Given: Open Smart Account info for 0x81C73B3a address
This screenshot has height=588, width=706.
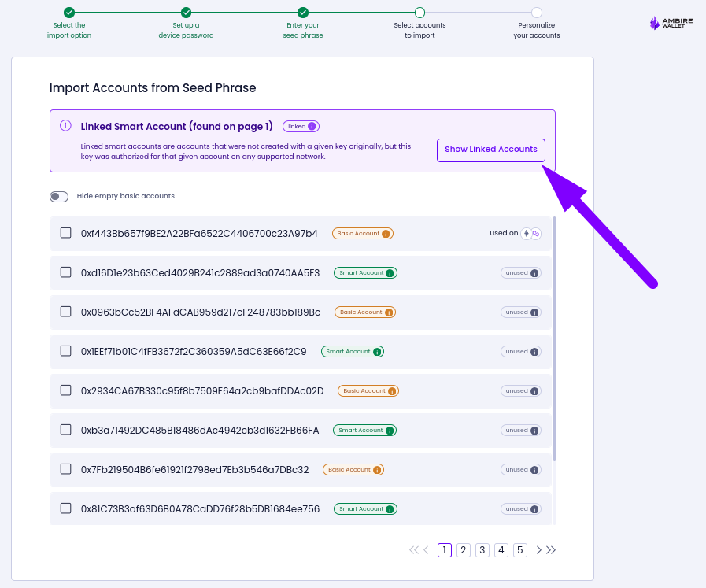Looking at the screenshot, I should (x=390, y=509).
